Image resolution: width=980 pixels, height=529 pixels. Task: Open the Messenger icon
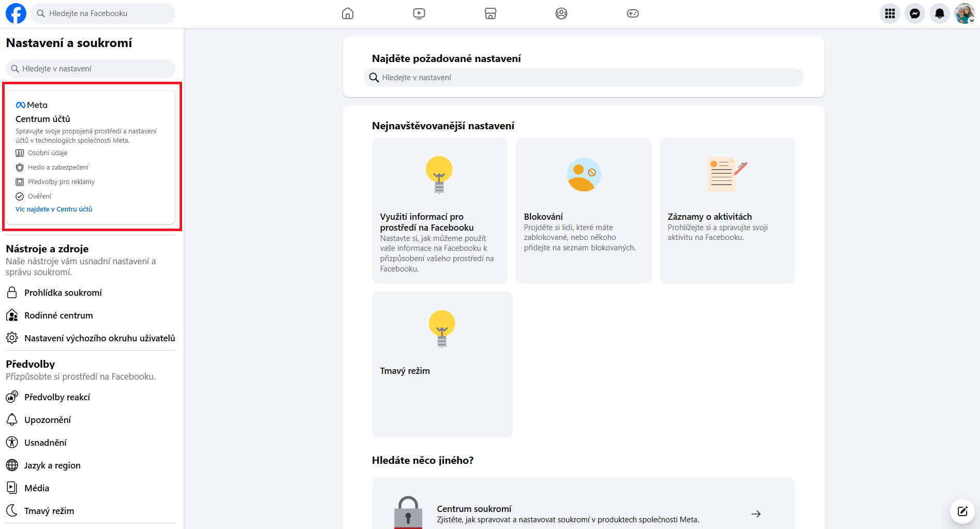pos(915,13)
